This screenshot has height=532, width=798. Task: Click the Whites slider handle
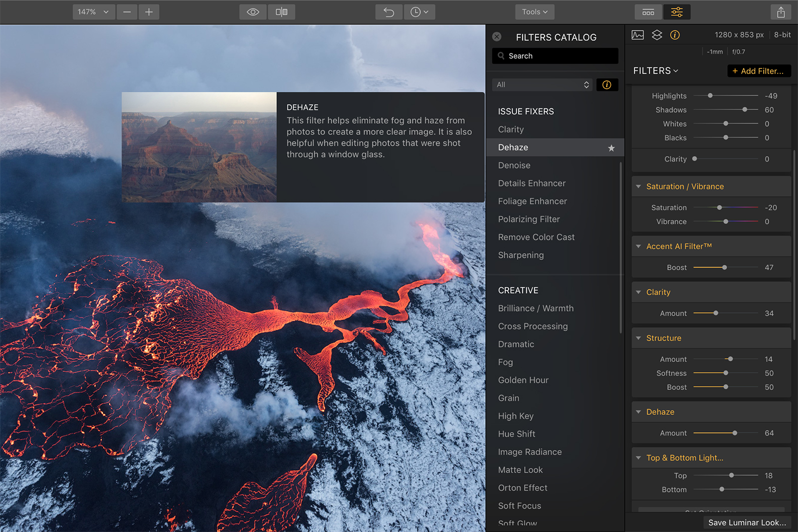point(726,123)
